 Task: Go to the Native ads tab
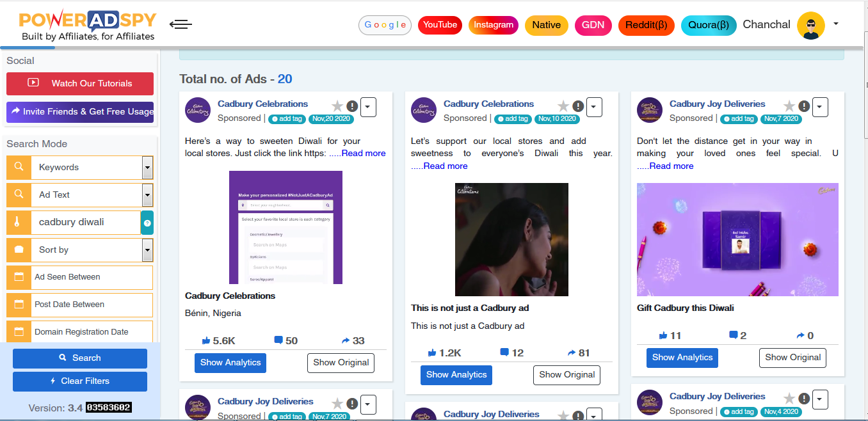[x=546, y=25]
